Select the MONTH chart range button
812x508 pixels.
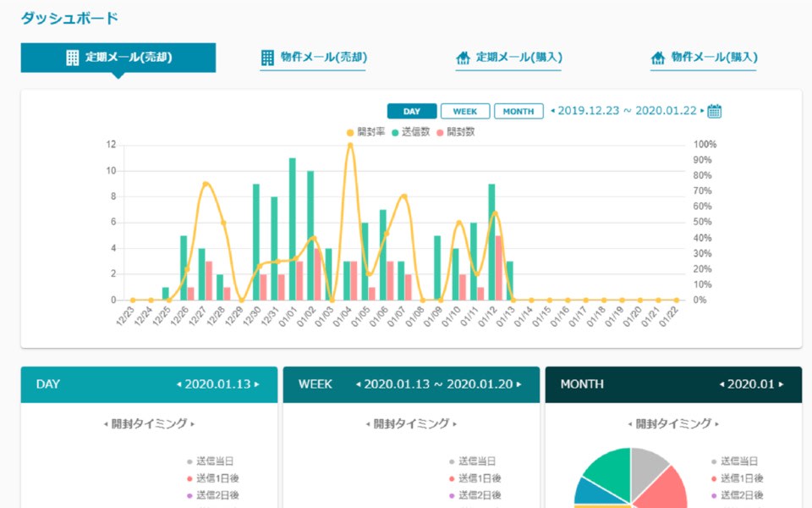(x=518, y=112)
